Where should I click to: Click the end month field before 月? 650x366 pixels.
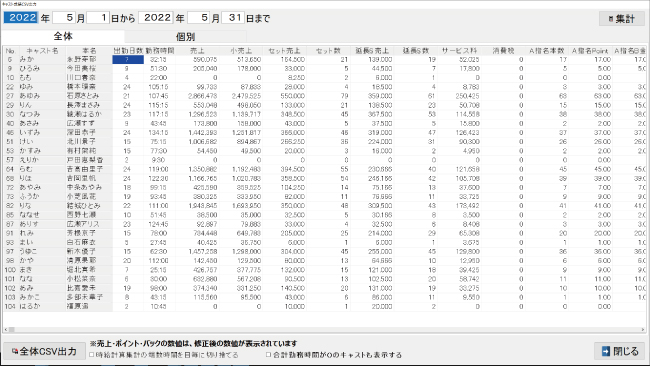pyautogui.click(x=199, y=18)
